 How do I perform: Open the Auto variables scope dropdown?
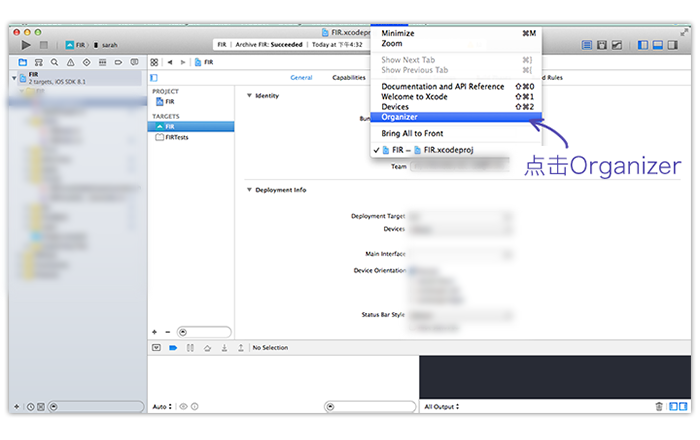tap(162, 407)
